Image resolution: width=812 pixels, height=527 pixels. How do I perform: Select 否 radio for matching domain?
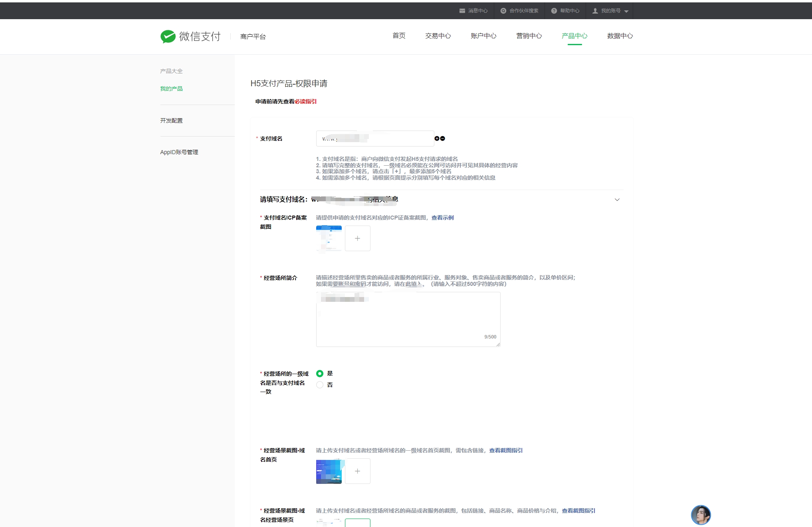[320, 385]
